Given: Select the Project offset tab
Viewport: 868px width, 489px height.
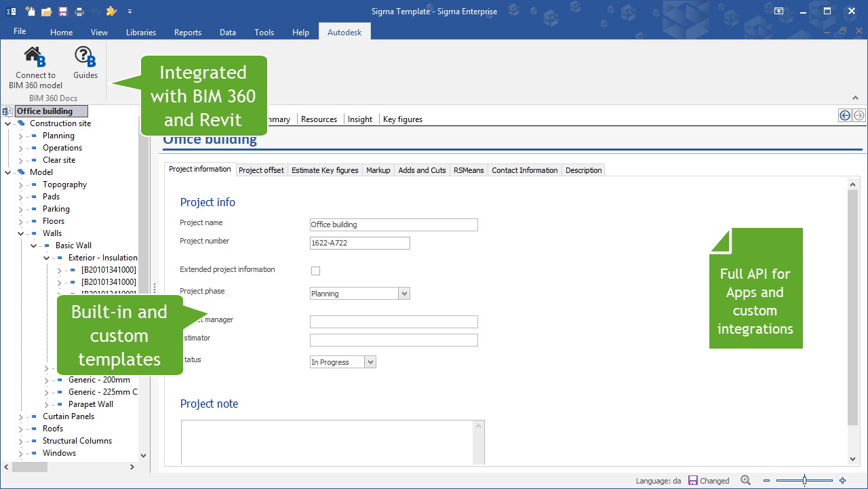Looking at the screenshot, I should pyautogui.click(x=261, y=170).
